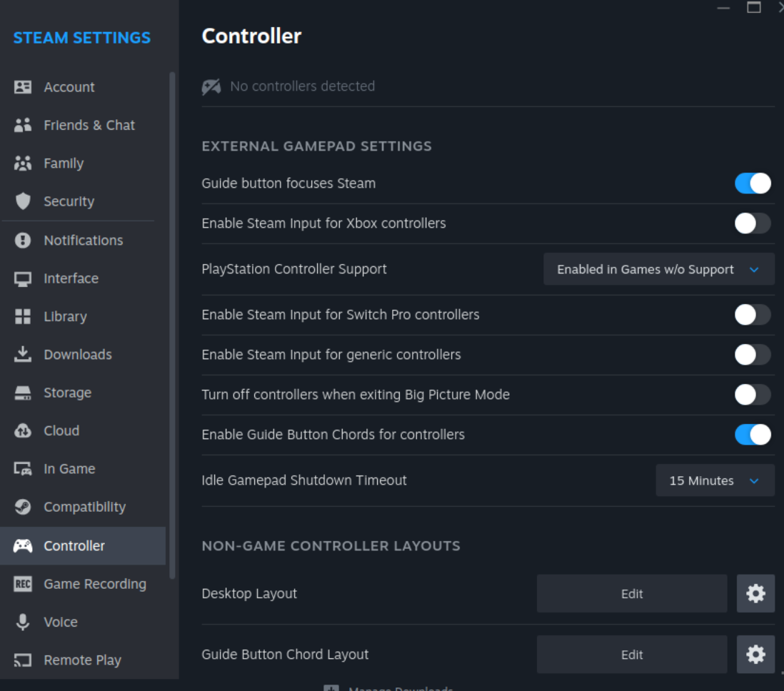
Task: Disable Guide button focuses Steam toggle
Action: click(753, 183)
